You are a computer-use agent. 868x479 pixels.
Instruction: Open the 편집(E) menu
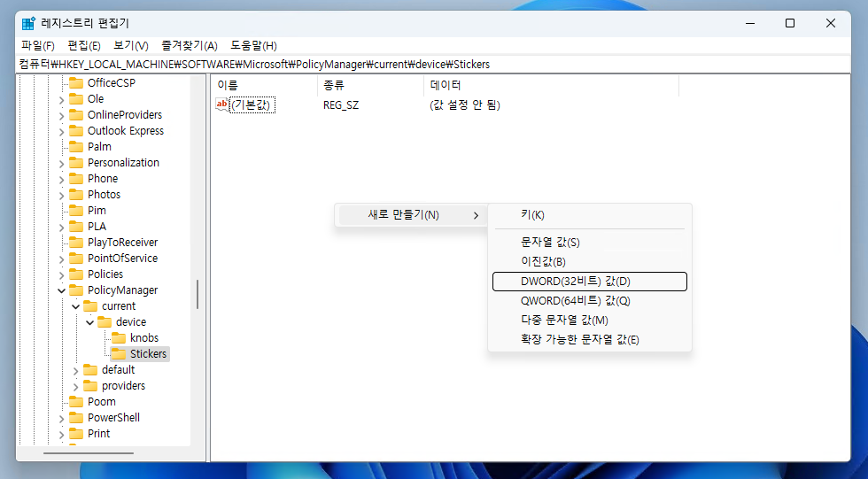tap(84, 45)
